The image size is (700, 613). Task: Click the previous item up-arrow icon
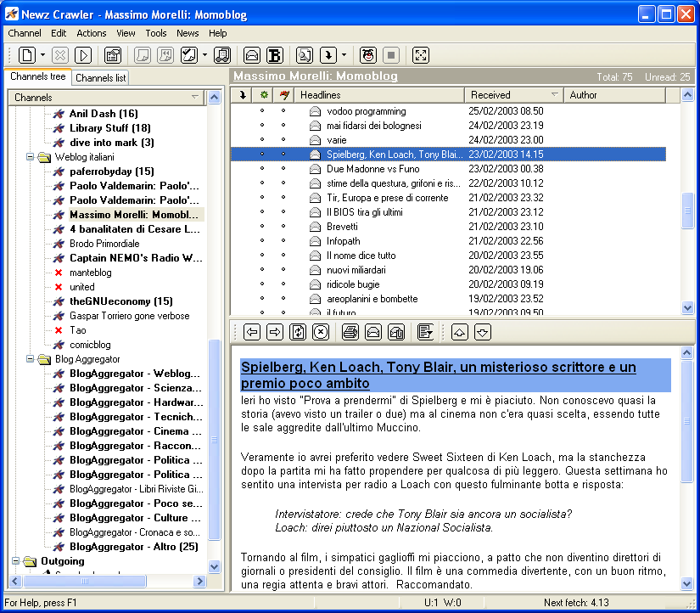pyautogui.click(x=459, y=332)
